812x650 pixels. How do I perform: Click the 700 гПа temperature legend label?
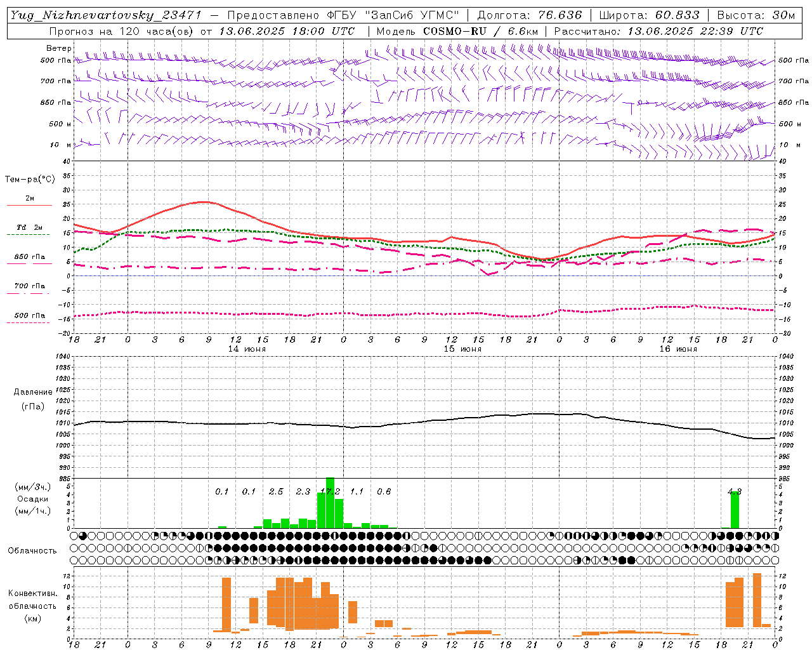(30, 286)
